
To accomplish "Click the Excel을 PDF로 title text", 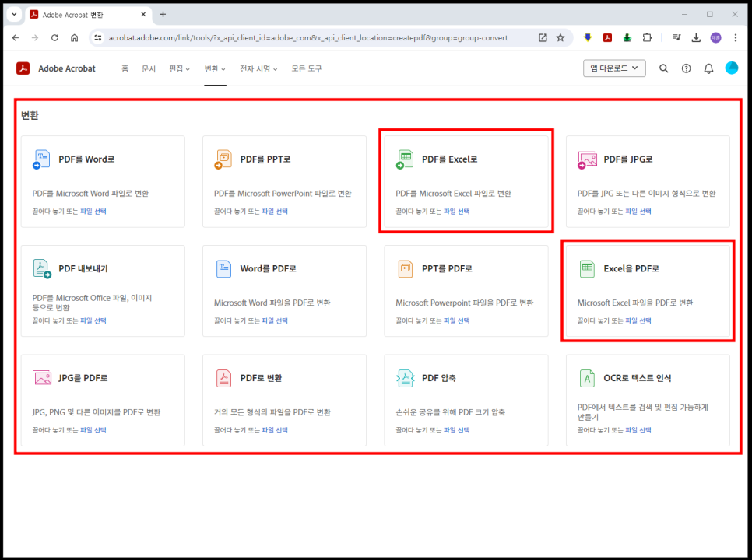I will click(631, 268).
